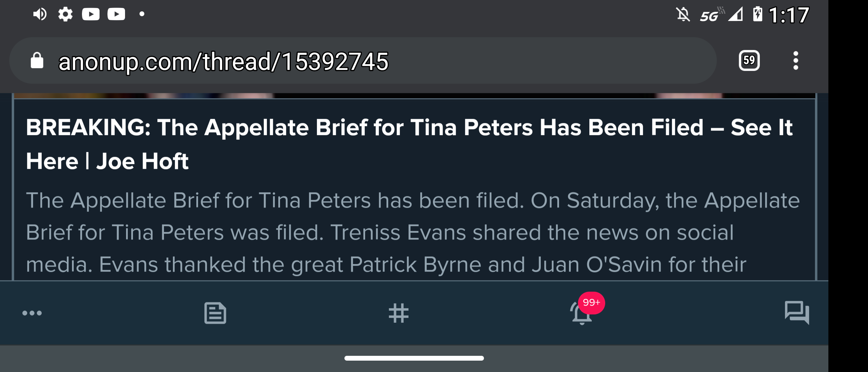The height and width of the screenshot is (372, 868).
Task: Tap the lock site info icon
Action: point(37,61)
